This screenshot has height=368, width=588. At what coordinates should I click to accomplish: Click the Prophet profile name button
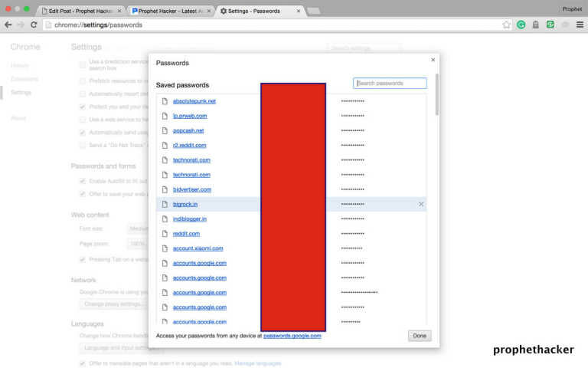(x=572, y=9)
